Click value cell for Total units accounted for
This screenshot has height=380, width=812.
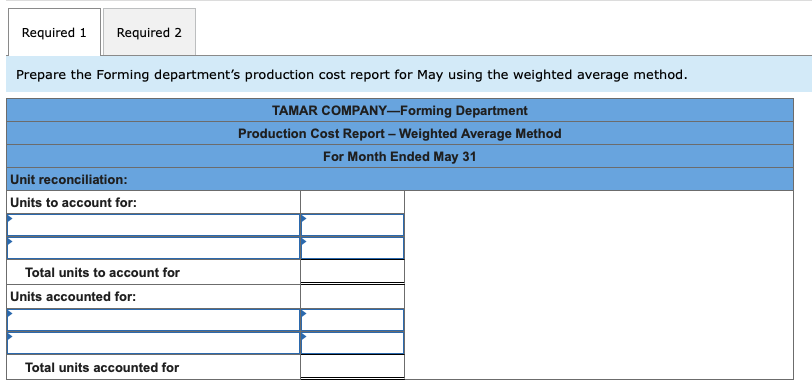pyautogui.click(x=353, y=367)
